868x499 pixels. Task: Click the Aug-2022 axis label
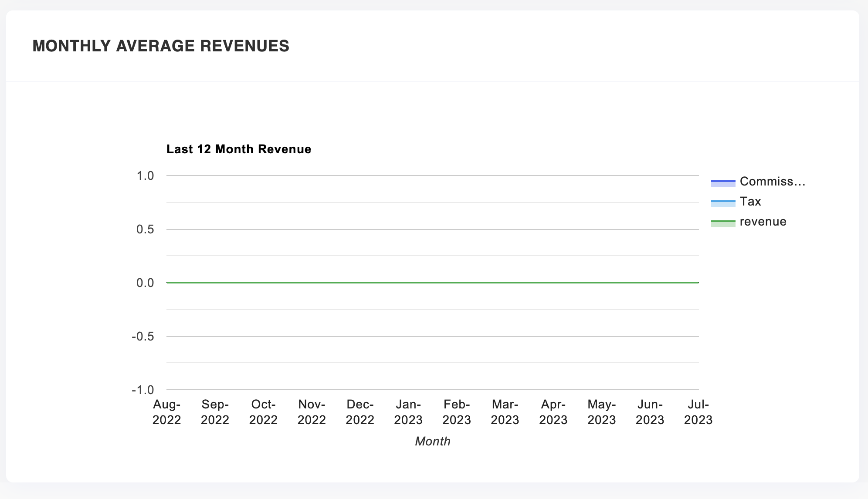coord(166,412)
